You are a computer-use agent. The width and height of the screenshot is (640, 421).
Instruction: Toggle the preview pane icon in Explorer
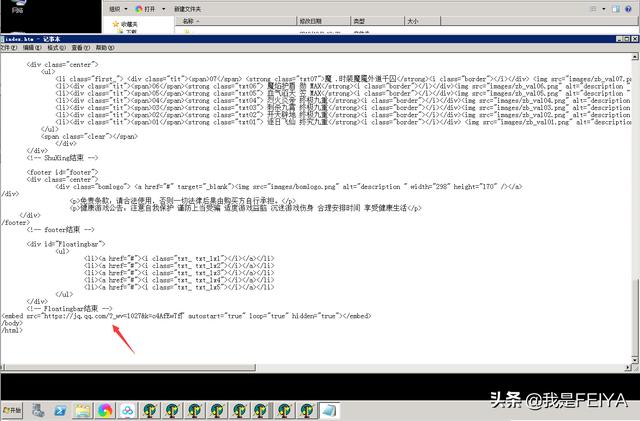point(616,9)
